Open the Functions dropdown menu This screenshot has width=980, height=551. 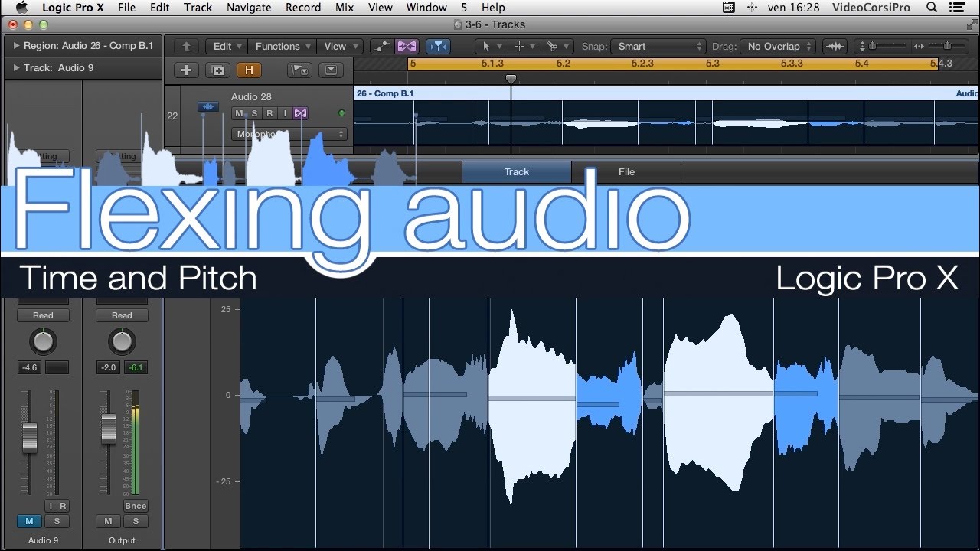coord(283,46)
